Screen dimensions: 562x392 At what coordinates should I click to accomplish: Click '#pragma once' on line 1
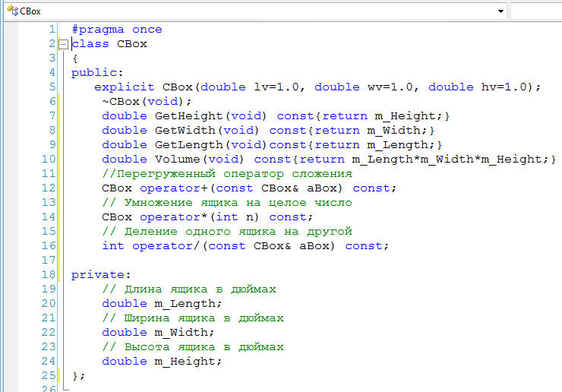117,30
